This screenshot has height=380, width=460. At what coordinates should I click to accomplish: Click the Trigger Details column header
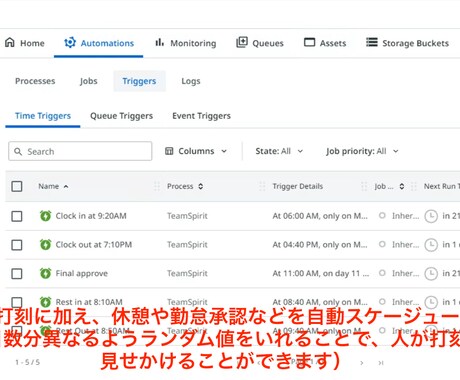[x=298, y=186]
